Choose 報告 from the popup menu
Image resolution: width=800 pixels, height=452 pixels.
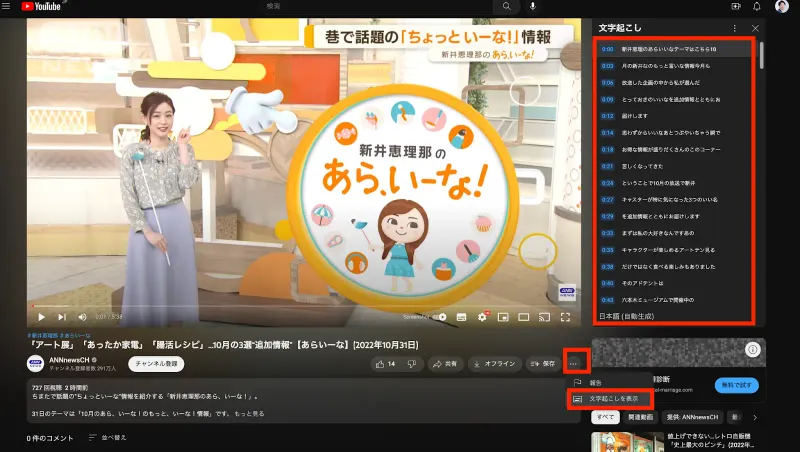coord(609,383)
